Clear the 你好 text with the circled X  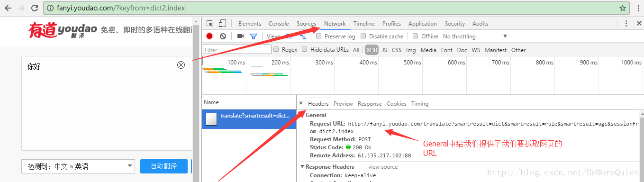click(x=181, y=65)
